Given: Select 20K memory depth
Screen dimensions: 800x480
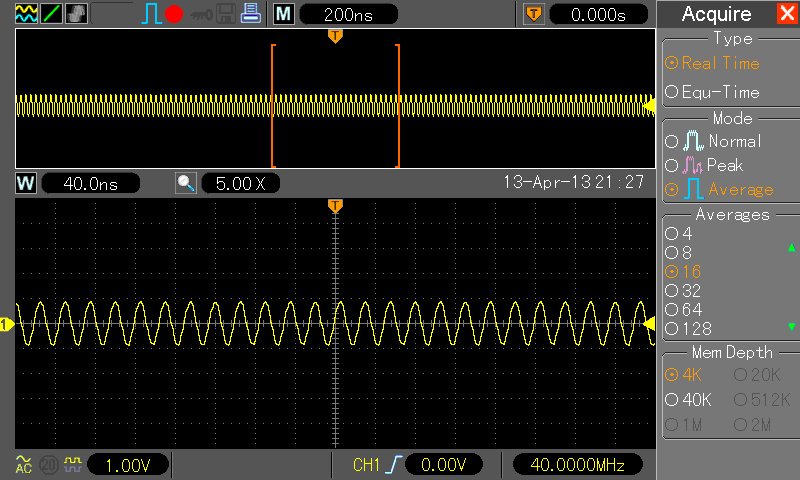Looking at the screenshot, I should [x=757, y=375].
